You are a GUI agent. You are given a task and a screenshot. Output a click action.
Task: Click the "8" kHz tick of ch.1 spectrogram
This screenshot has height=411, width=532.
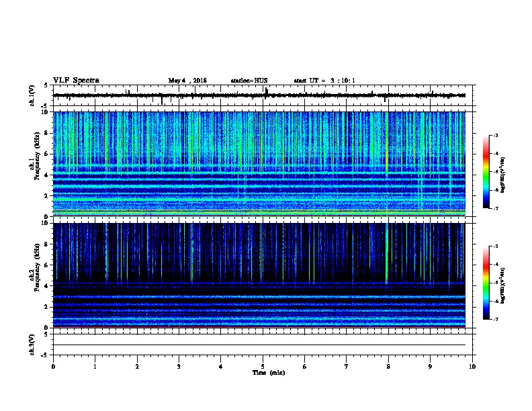point(46,133)
